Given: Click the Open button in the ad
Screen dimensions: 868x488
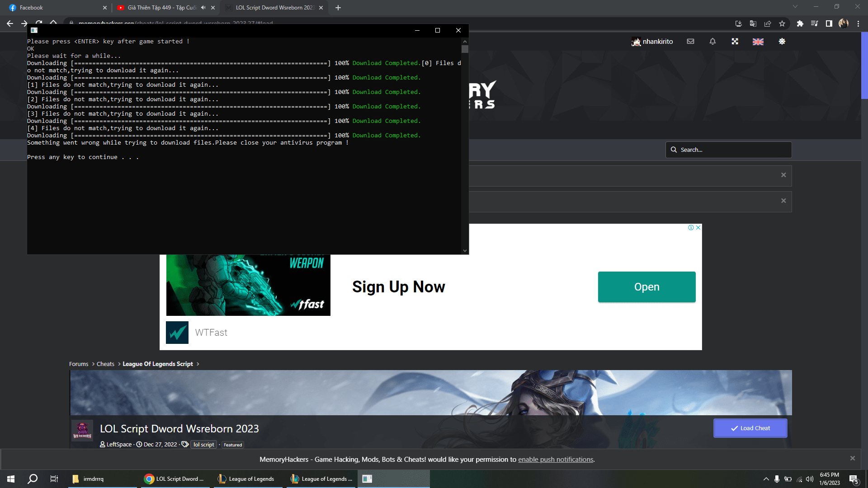Looking at the screenshot, I should pos(646,287).
